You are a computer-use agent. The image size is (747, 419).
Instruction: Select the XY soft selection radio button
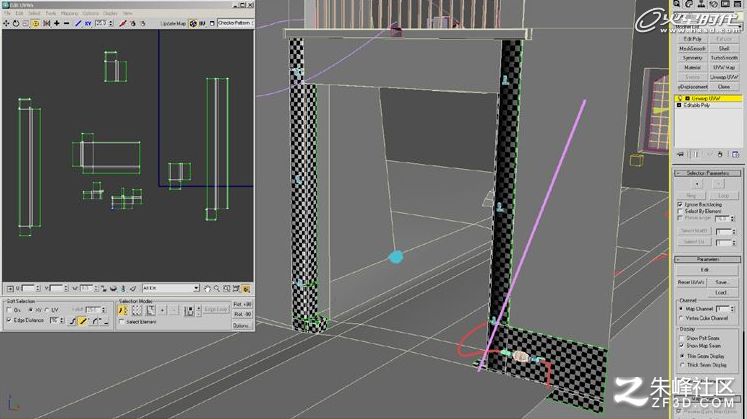(30, 310)
